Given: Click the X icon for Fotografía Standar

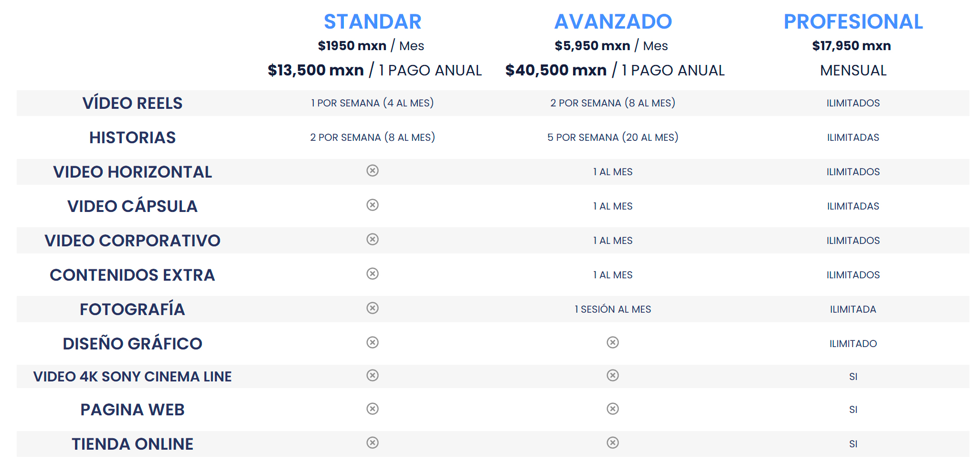Looking at the screenshot, I should click(373, 308).
